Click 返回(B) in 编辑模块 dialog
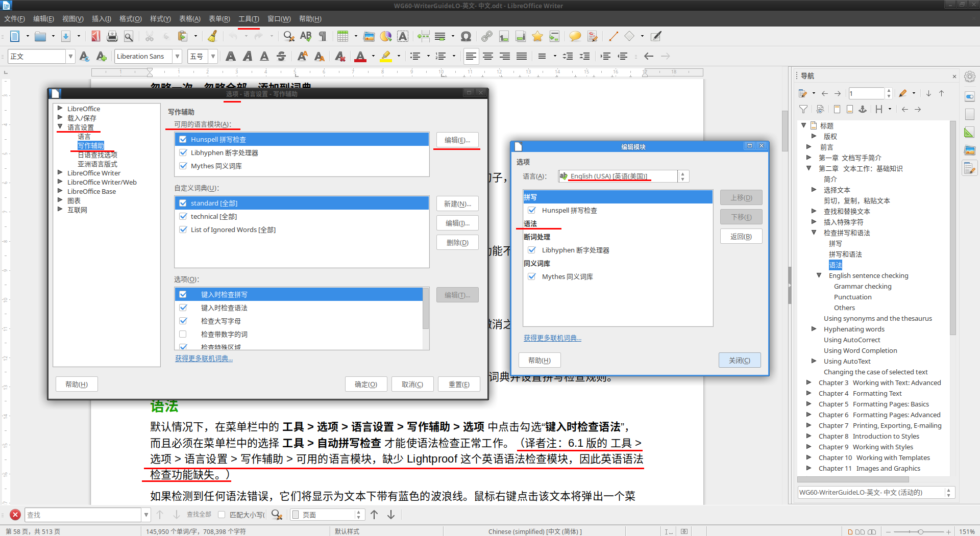This screenshot has width=980, height=536. [x=741, y=236]
